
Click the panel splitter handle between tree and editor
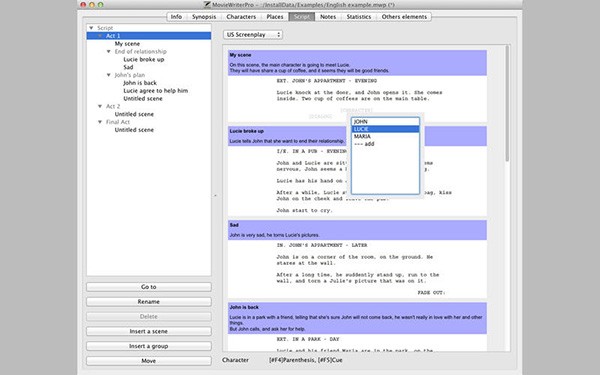click(215, 196)
